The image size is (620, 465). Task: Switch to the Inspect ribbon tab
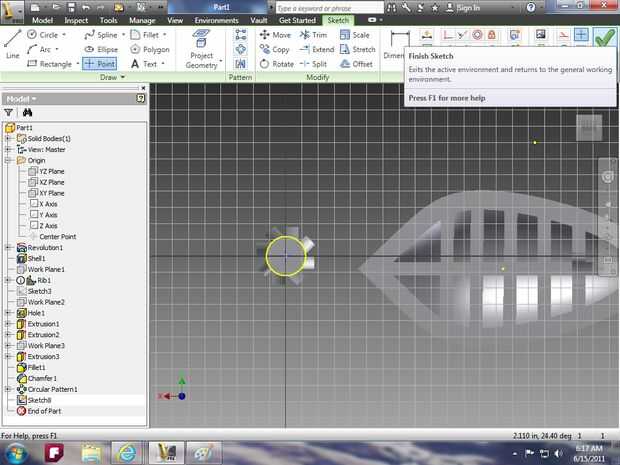pos(76,19)
